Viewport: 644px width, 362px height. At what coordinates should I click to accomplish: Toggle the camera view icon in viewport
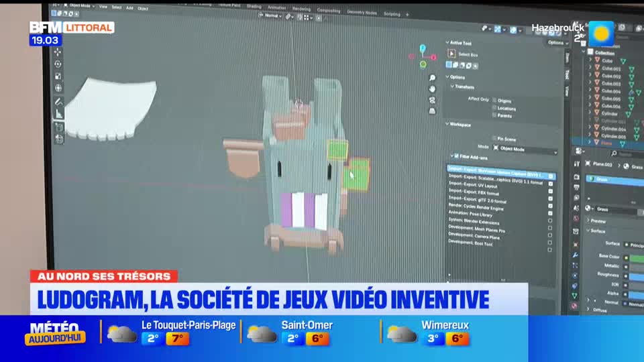tap(433, 100)
